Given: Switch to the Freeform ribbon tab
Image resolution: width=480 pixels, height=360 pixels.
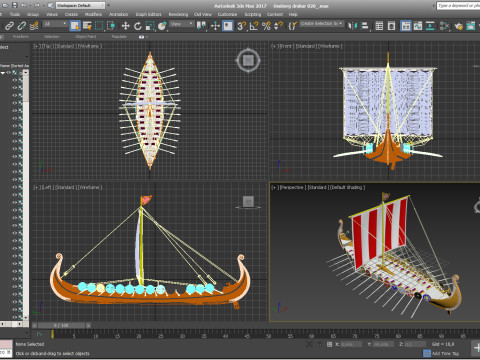Looking at the screenshot, I should [21, 37].
